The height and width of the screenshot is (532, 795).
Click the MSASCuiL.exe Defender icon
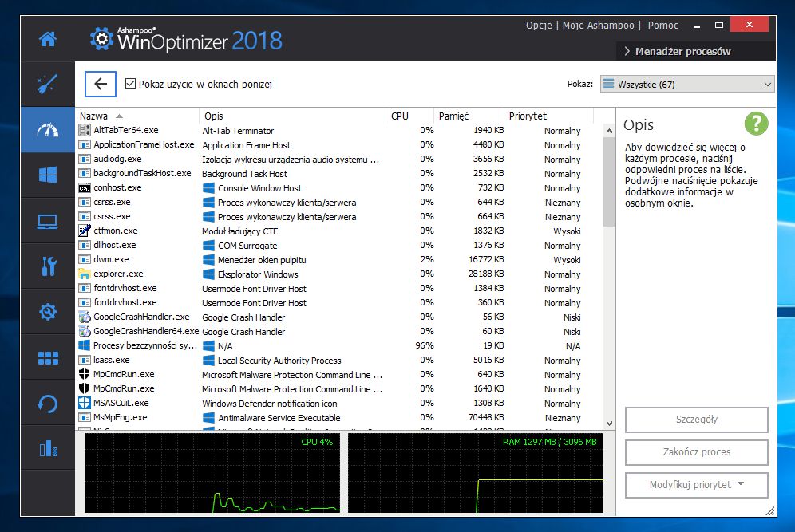tap(84, 404)
